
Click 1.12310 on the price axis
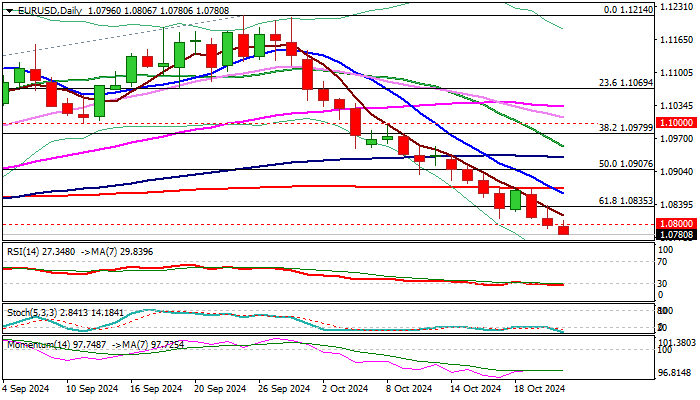tap(676, 7)
